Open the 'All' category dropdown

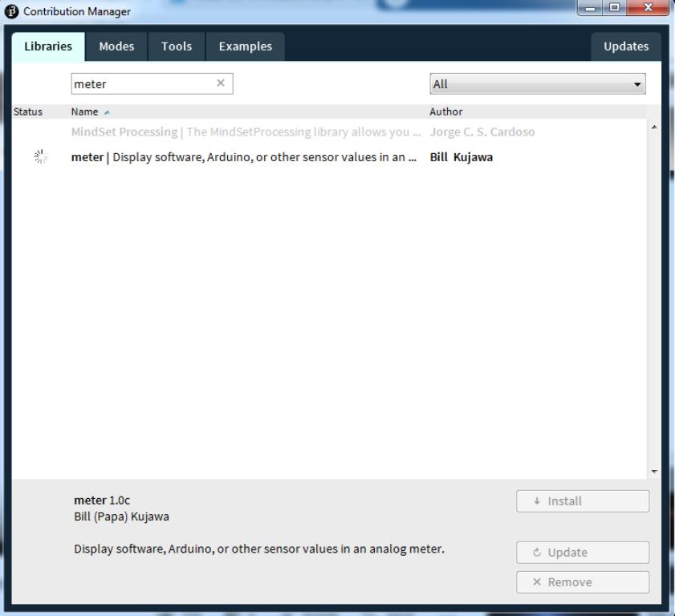(538, 83)
